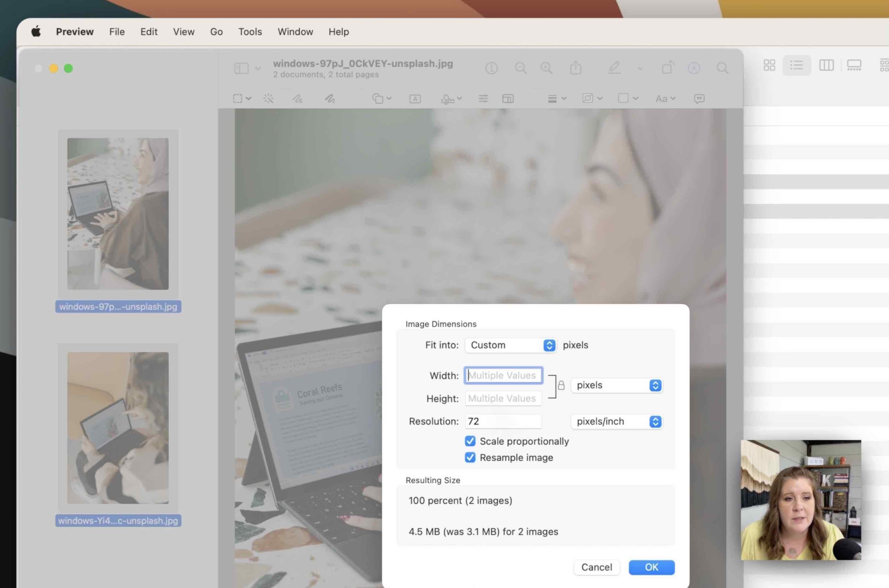Click the Share icon

[576, 68]
